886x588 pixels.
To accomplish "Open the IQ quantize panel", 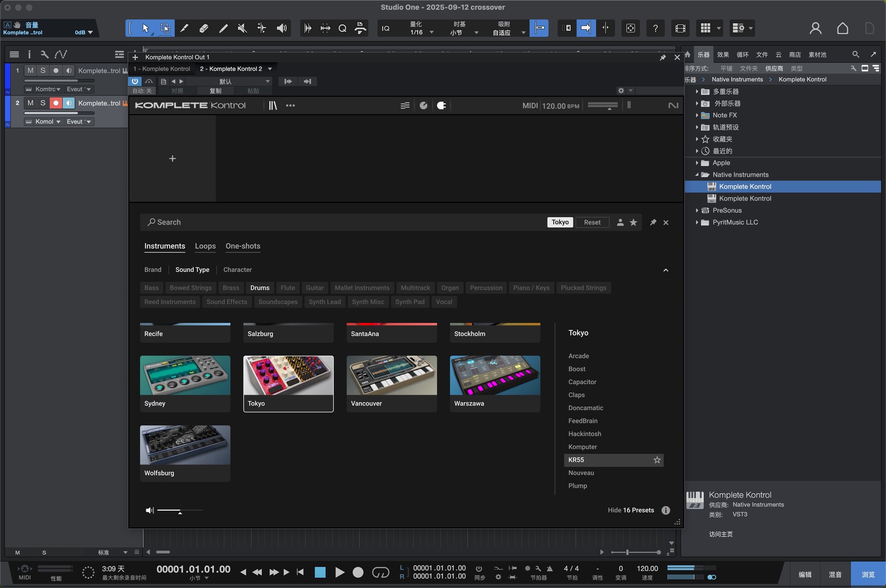I will pyautogui.click(x=386, y=28).
